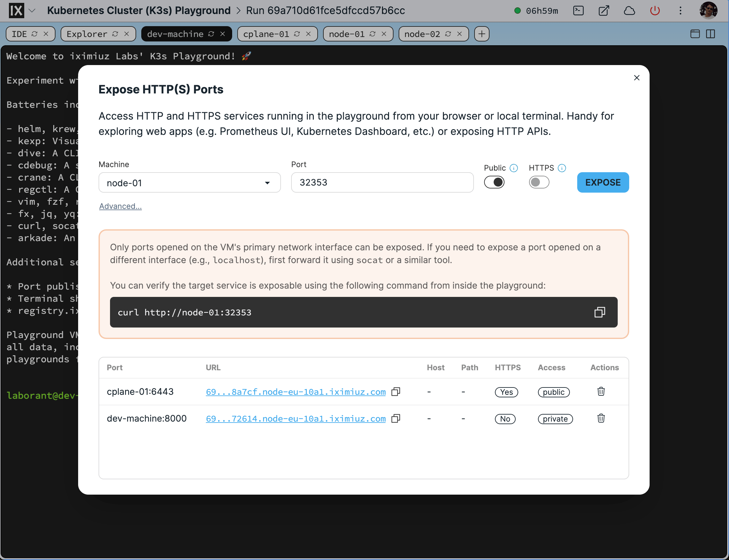Click the browser window layout icon
Image resolution: width=729 pixels, height=560 pixels.
tap(694, 34)
